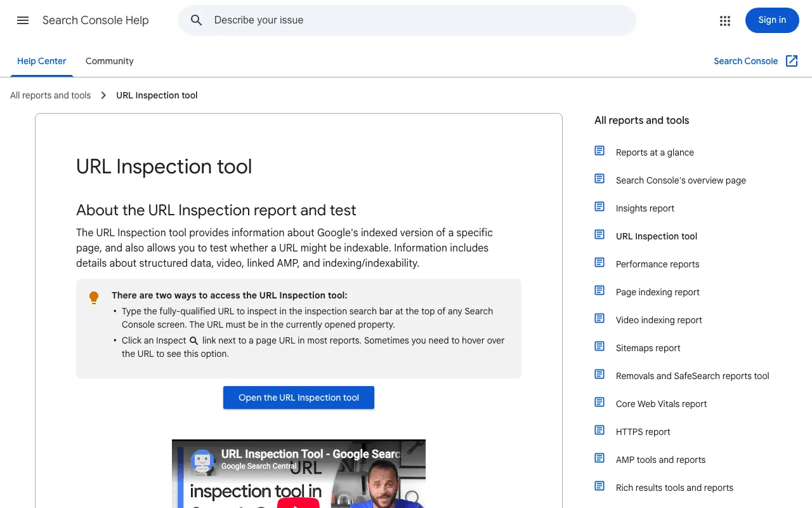
Task: Open the Google apps grid
Action: pyautogui.click(x=725, y=20)
